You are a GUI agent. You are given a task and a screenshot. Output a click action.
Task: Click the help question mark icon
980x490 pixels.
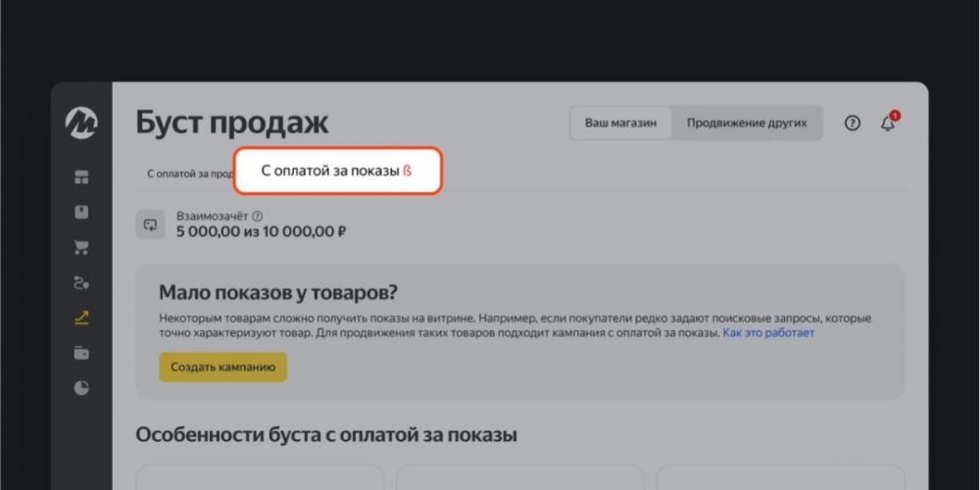click(853, 123)
